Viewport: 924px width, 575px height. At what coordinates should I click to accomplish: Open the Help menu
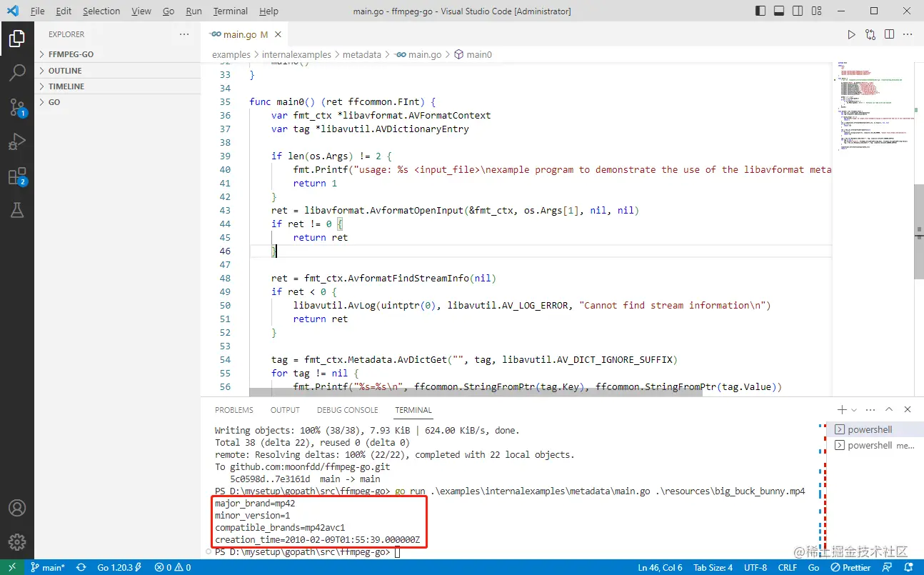click(268, 11)
